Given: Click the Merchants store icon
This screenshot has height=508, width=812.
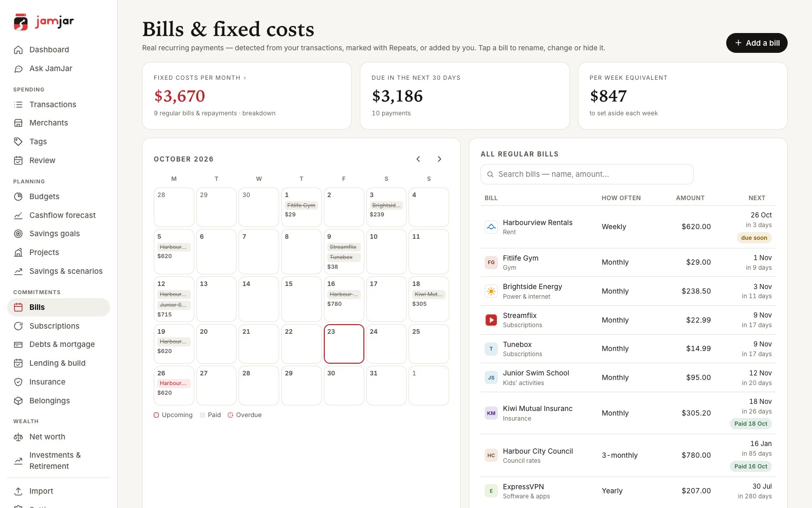Looking at the screenshot, I should click(18, 123).
